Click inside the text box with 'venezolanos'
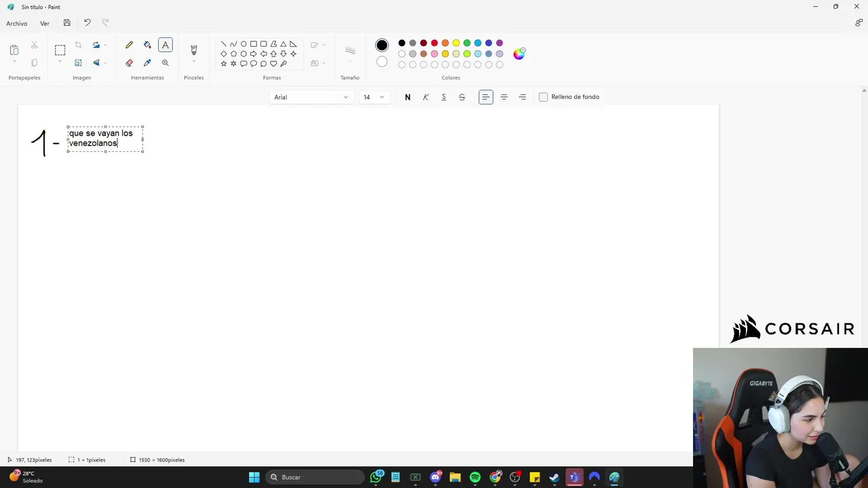 click(x=105, y=138)
